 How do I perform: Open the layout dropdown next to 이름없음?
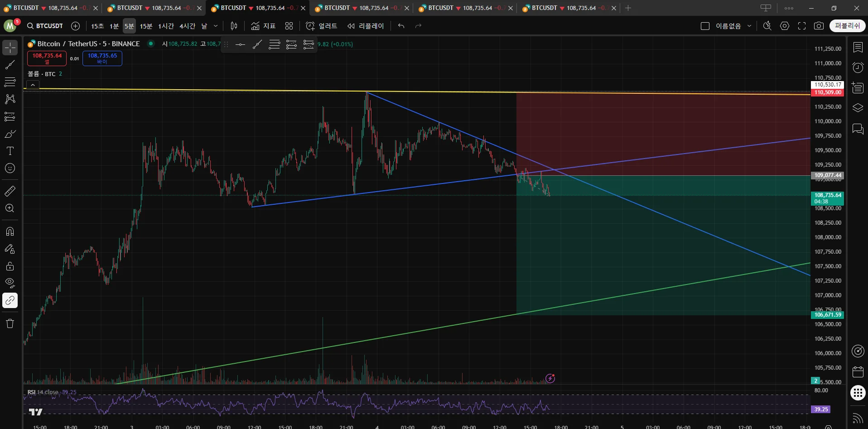pyautogui.click(x=749, y=26)
